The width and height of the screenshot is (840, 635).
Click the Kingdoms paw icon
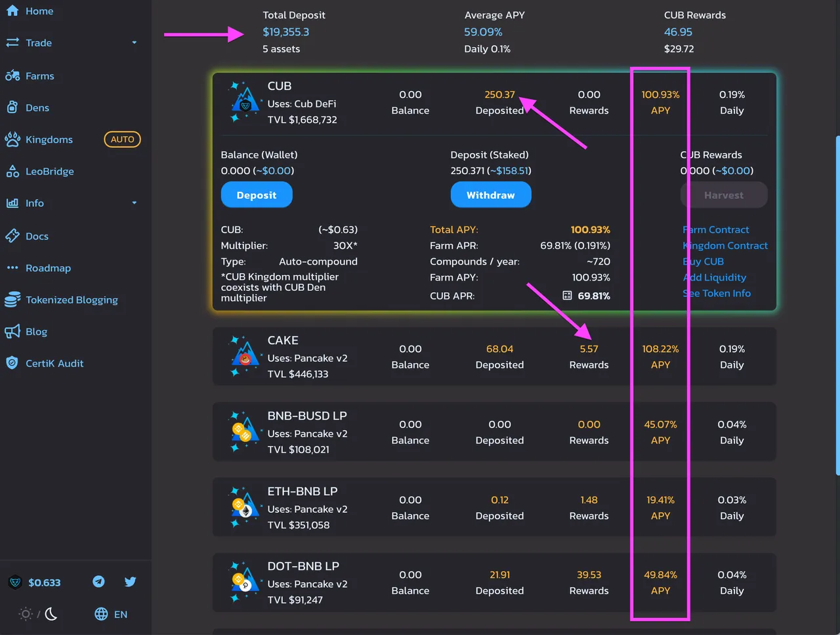[x=12, y=139]
